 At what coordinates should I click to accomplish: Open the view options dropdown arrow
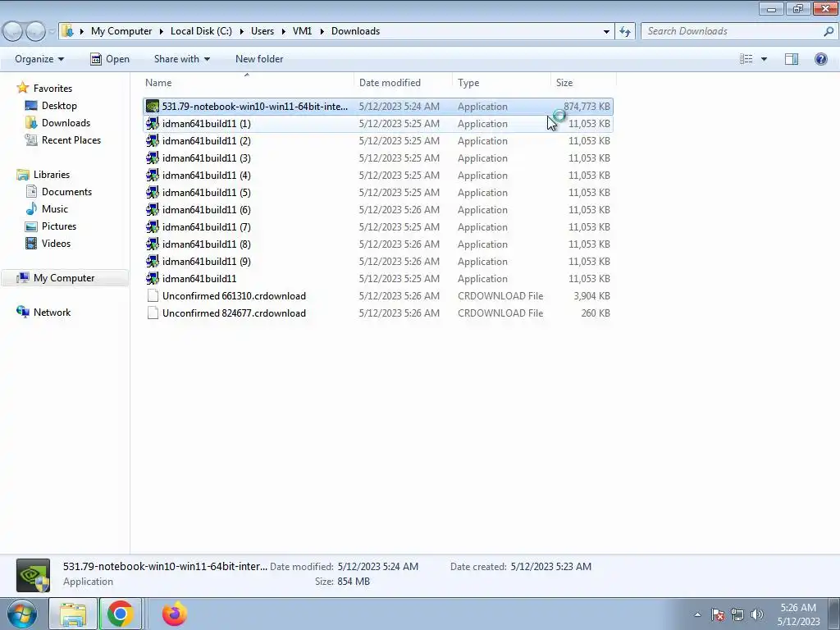(x=764, y=59)
